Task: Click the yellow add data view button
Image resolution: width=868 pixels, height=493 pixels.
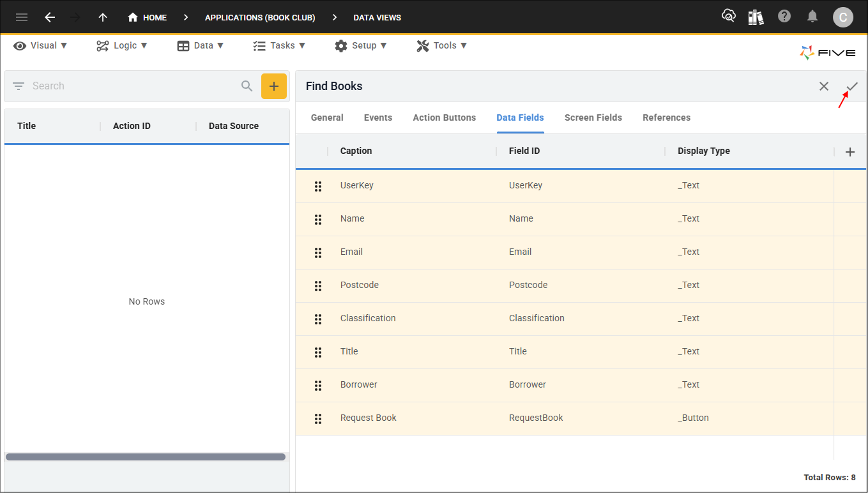Action: tap(273, 86)
